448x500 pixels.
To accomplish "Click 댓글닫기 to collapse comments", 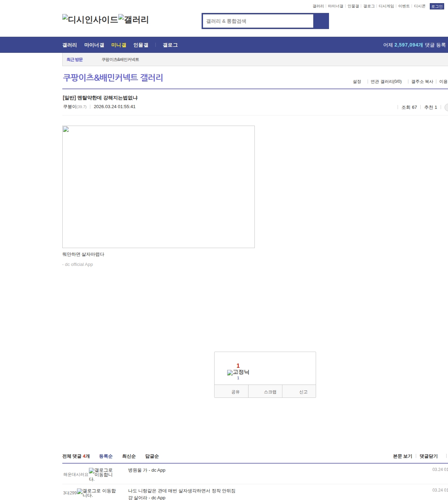I will pos(429,456).
